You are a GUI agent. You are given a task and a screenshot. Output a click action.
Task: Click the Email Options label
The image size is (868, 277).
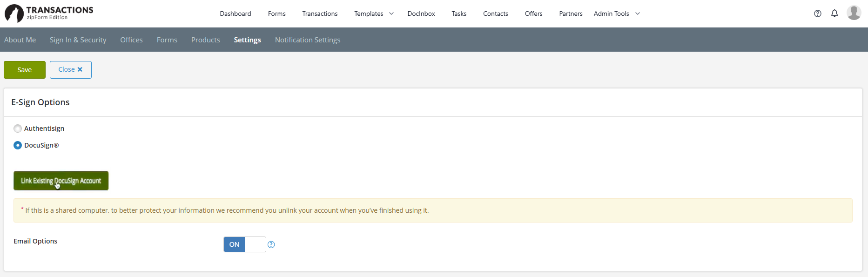pos(35,241)
